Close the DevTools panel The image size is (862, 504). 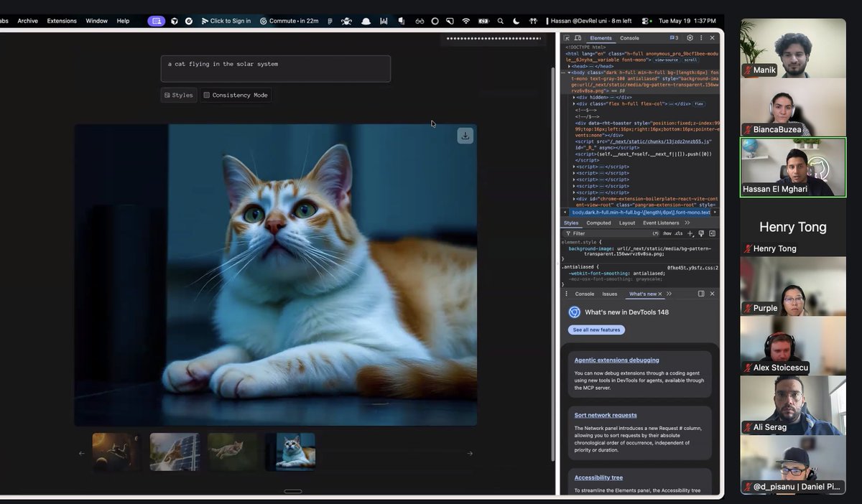click(713, 38)
